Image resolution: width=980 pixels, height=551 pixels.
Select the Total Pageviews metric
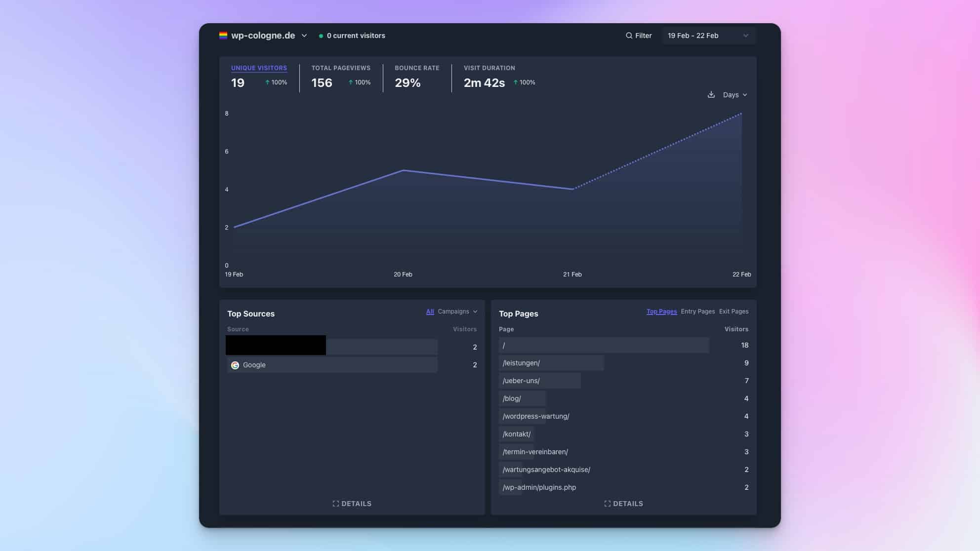coord(340,68)
